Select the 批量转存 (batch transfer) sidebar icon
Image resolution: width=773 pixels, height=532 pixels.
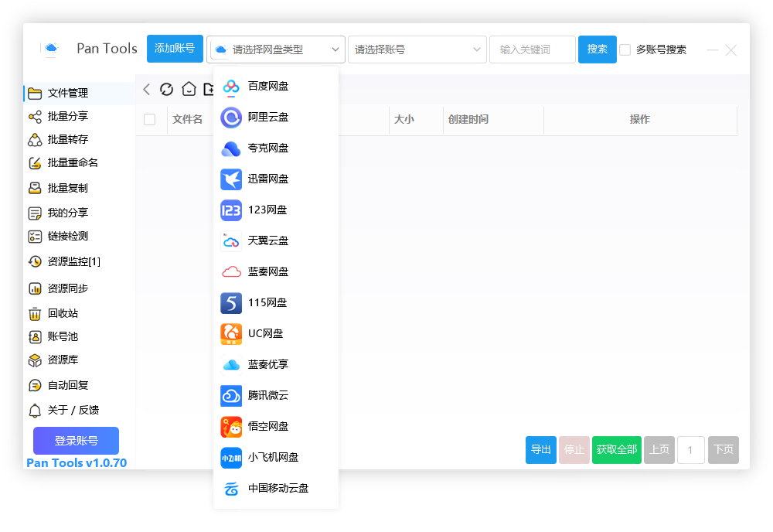pos(34,138)
